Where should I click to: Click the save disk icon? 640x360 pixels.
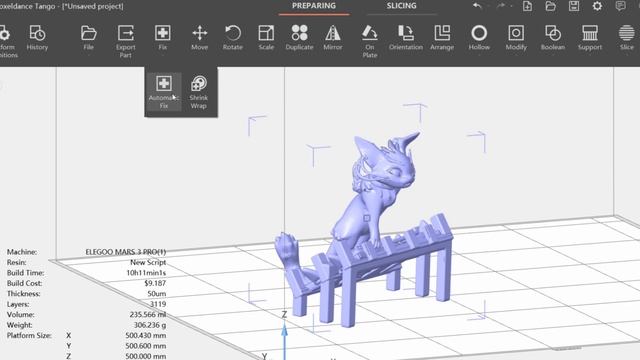coord(574,6)
